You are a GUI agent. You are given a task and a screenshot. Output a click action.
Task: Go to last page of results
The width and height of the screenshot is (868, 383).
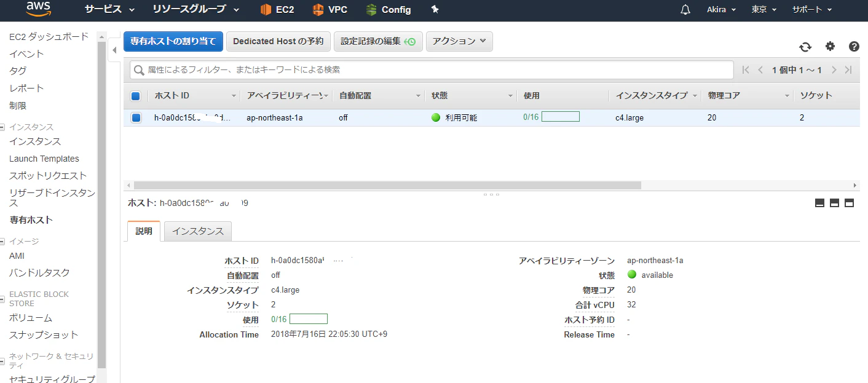coord(848,70)
